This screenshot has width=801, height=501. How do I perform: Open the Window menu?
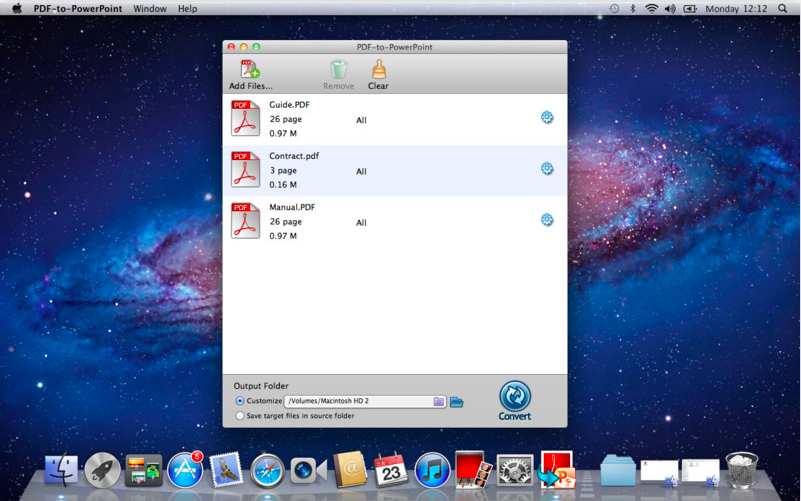[x=150, y=9]
